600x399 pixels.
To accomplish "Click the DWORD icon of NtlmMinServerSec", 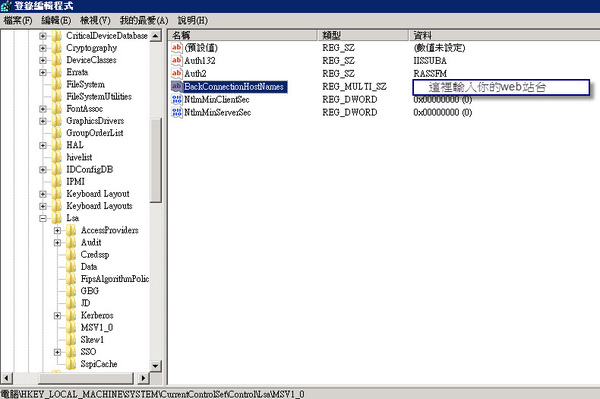I will click(x=177, y=112).
